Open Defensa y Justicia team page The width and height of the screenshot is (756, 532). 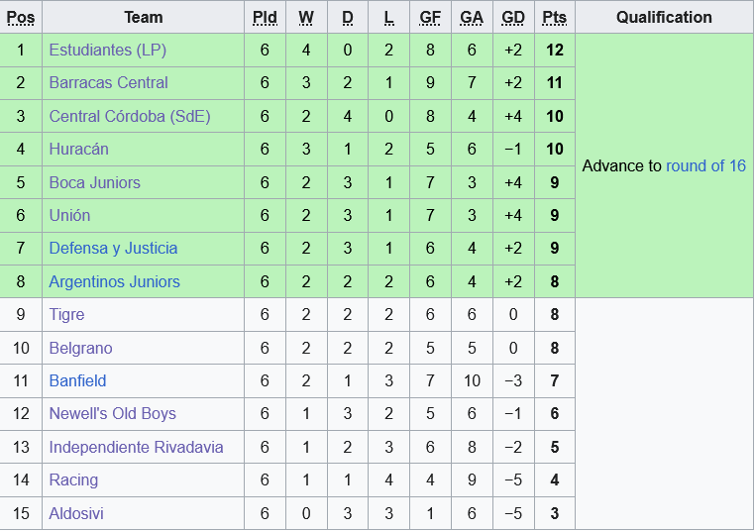click(113, 249)
